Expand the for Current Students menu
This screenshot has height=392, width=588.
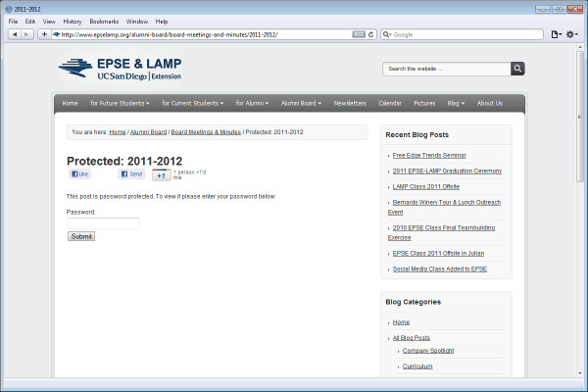coord(193,103)
